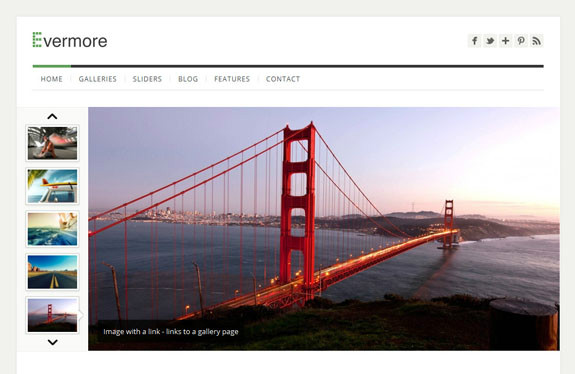Open the Twitter bird icon

click(490, 41)
